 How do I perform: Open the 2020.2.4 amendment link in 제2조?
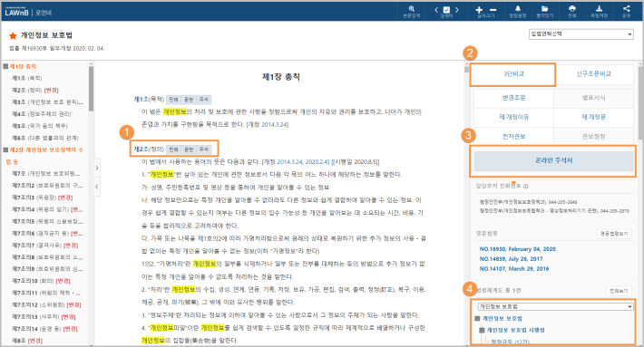click(x=317, y=161)
